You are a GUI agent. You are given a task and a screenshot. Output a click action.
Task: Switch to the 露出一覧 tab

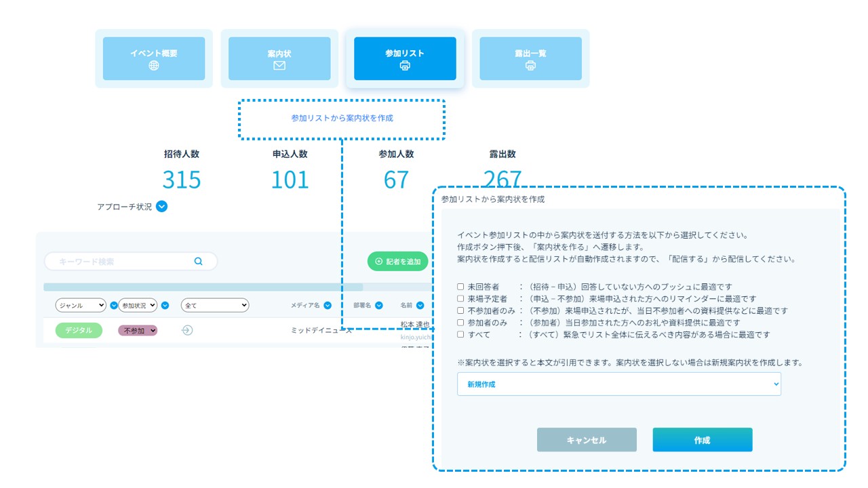point(530,59)
